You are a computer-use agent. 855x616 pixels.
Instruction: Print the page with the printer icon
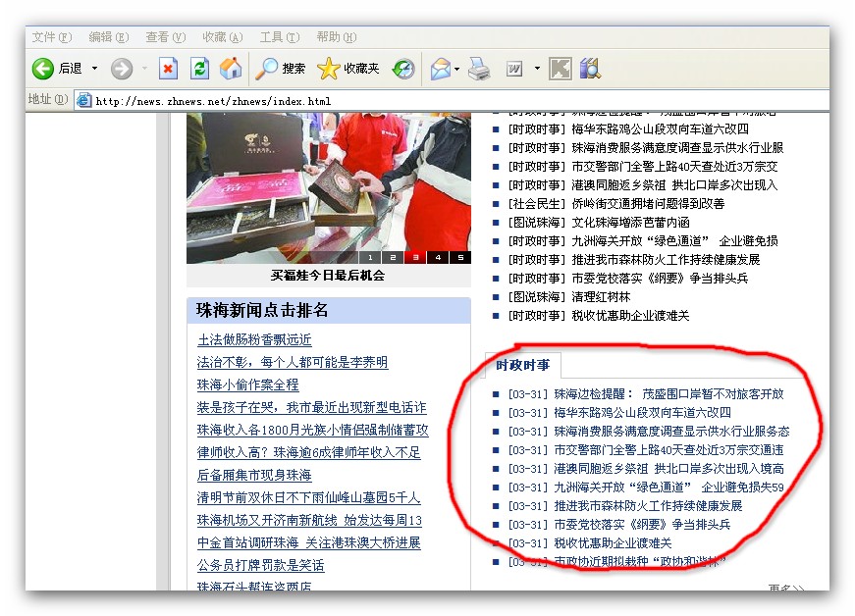(x=479, y=69)
